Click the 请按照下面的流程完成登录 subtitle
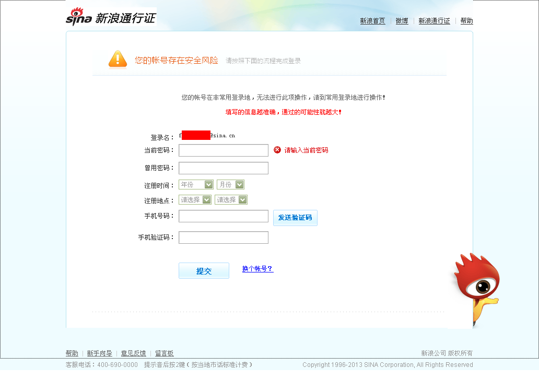The width and height of the screenshot is (539, 392). [263, 61]
